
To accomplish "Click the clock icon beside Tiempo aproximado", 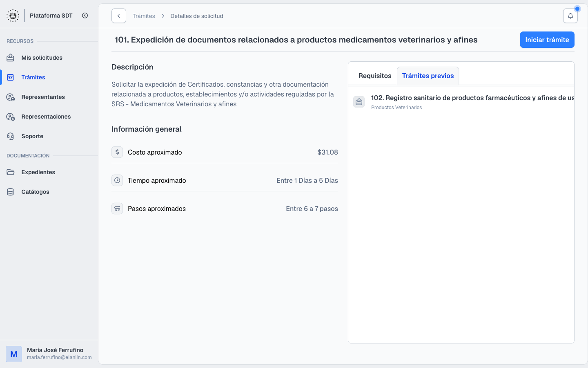I will coord(117,180).
